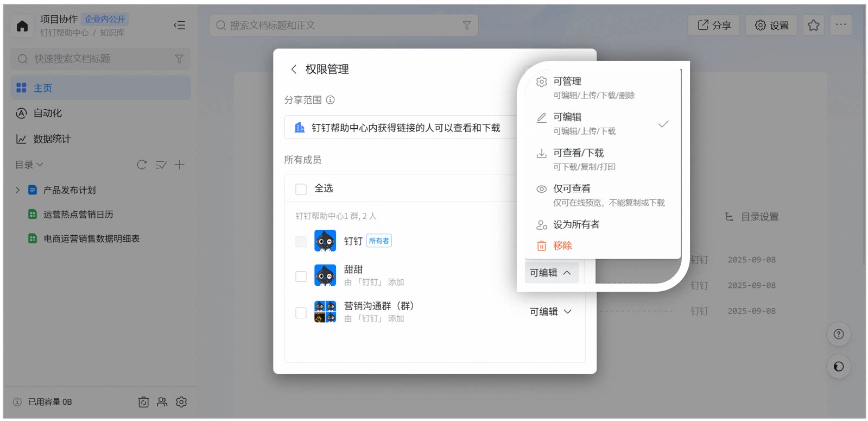Open 可编辑 dropdown for 营销沟通群

coord(551,312)
